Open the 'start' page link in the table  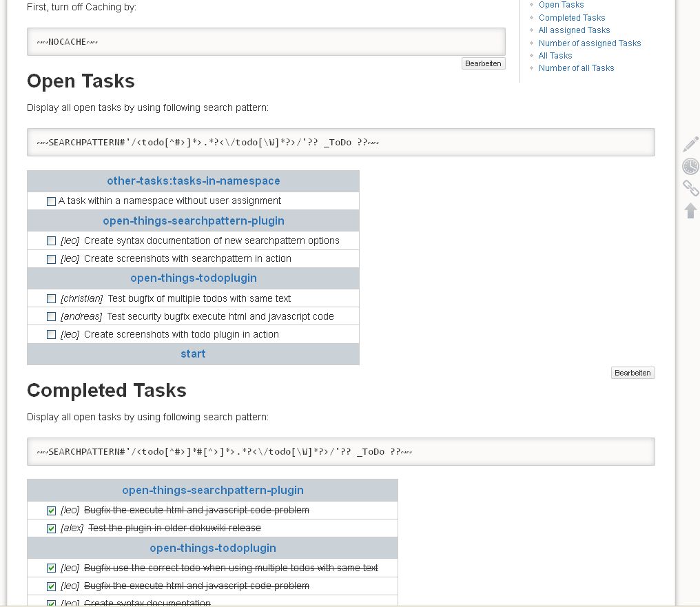click(193, 354)
